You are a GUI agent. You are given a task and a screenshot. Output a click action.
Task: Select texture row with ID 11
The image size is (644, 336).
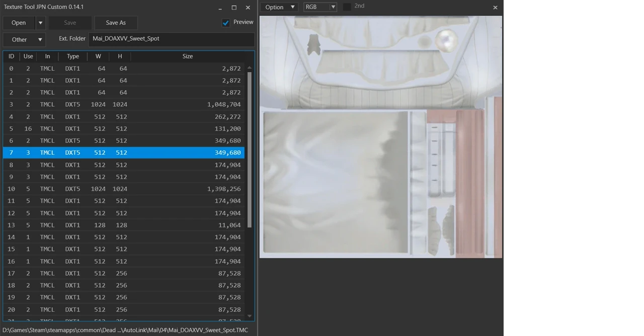click(124, 201)
